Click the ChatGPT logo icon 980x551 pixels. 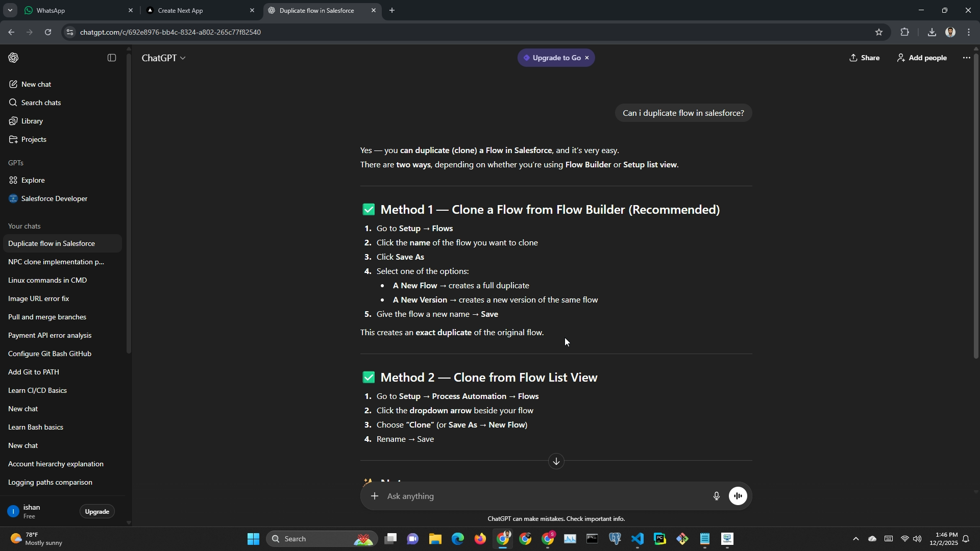click(14, 58)
